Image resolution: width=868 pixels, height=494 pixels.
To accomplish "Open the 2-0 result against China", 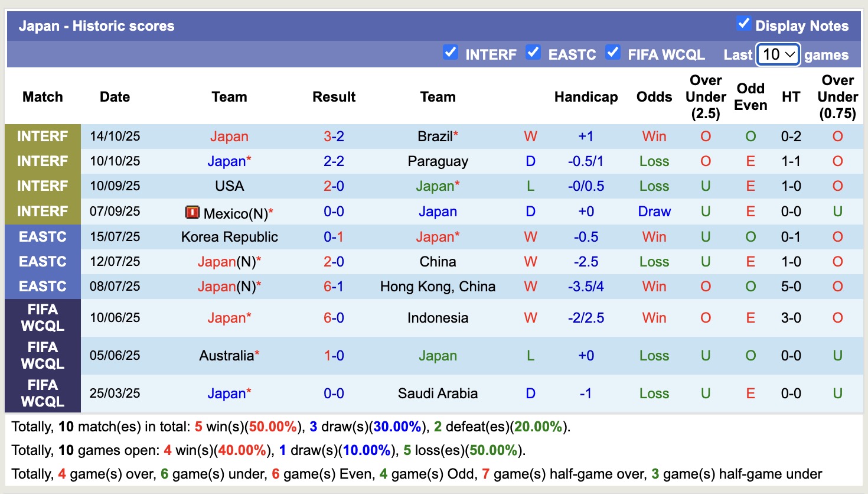I will pyautogui.click(x=334, y=262).
